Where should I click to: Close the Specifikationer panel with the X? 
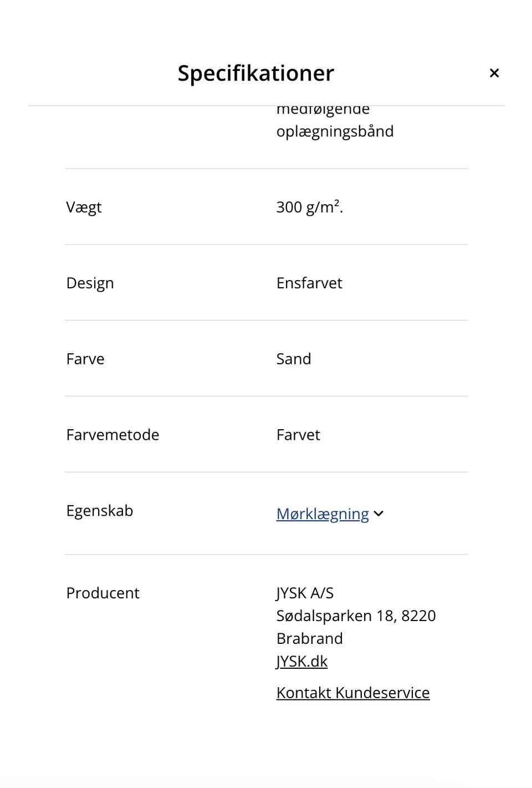[x=494, y=73]
